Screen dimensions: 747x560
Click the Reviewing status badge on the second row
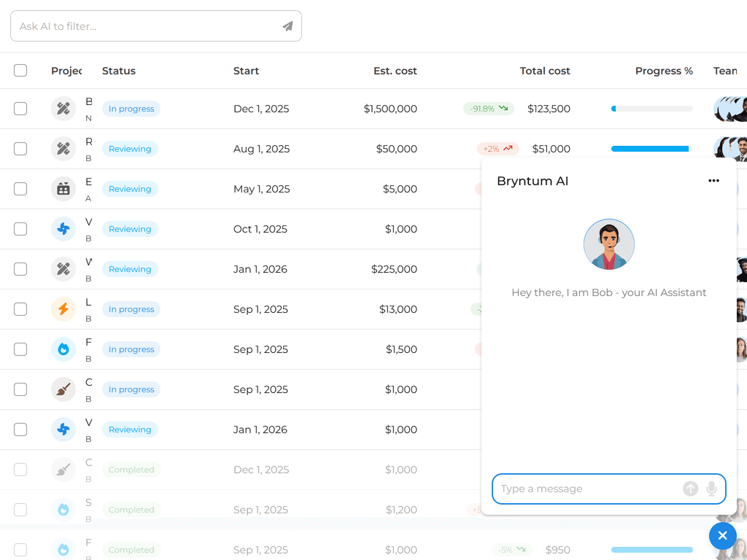[x=130, y=148]
